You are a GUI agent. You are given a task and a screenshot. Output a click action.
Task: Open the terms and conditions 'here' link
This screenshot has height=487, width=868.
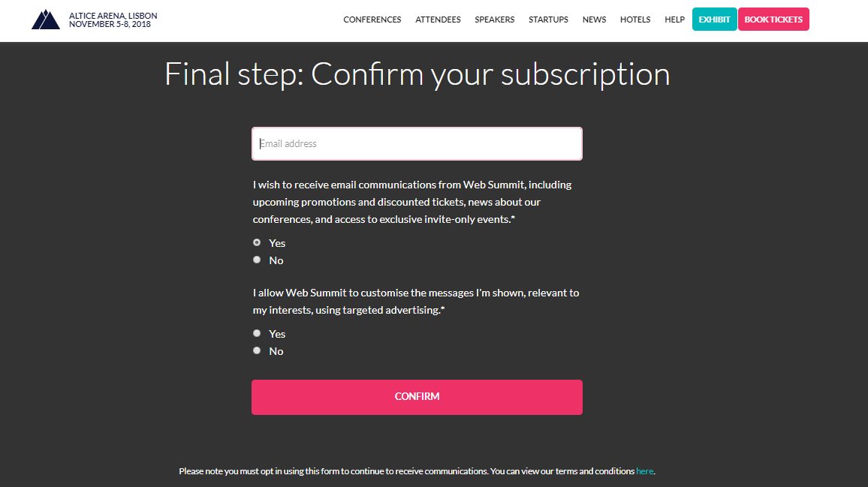coord(644,471)
